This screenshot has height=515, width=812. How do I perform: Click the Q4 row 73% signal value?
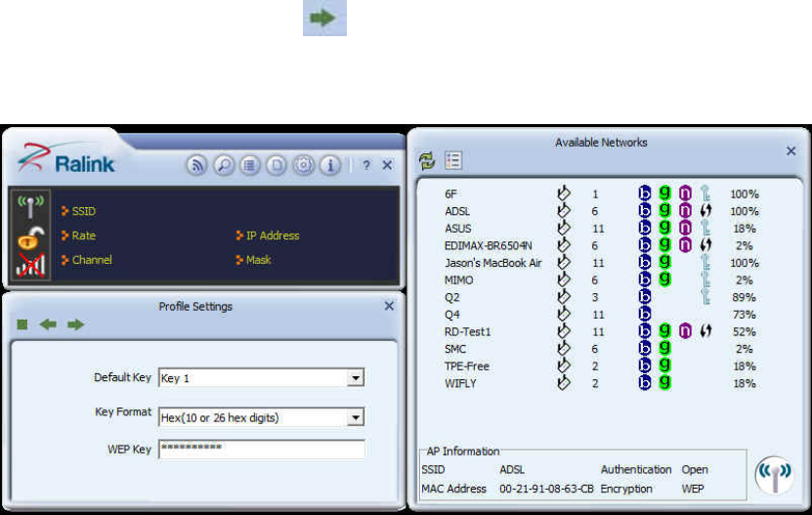tap(745, 315)
